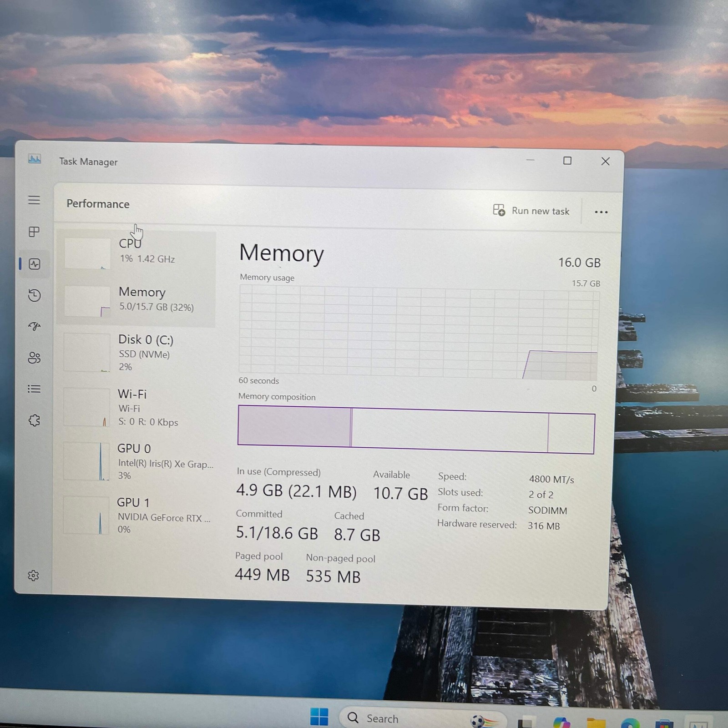The width and height of the screenshot is (728, 728).
Task: Open the Users page icon
Action: pos(34,358)
